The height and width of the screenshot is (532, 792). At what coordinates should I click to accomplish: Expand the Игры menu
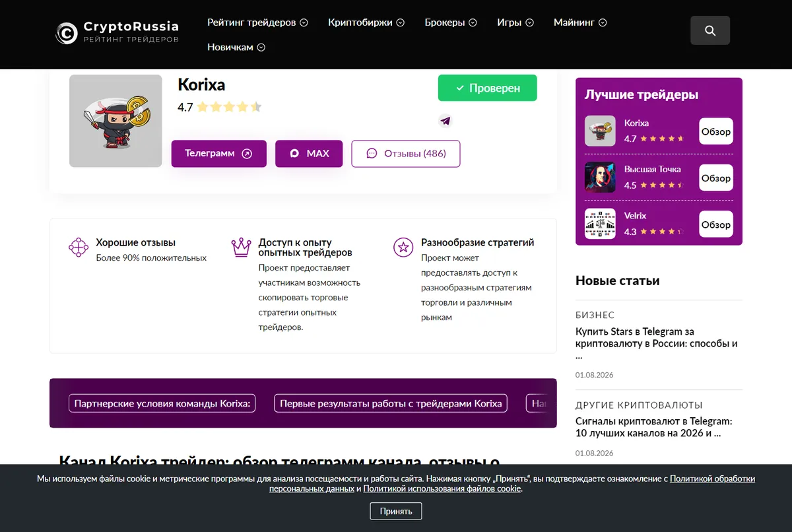(515, 22)
